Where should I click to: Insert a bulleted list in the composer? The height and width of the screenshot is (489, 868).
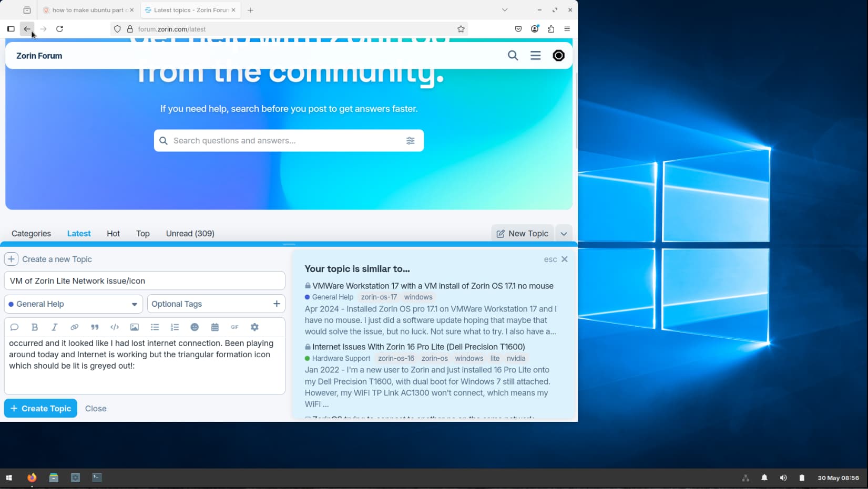[x=155, y=327]
